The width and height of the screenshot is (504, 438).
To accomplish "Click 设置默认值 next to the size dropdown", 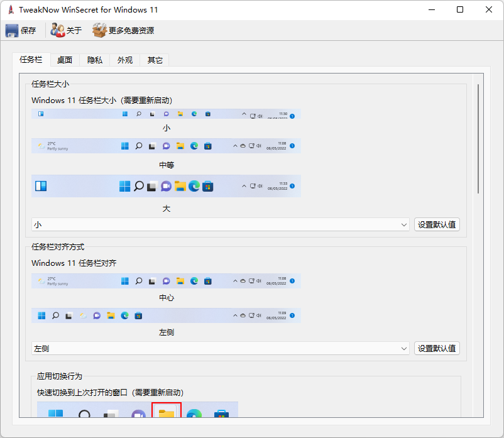I will [x=437, y=224].
